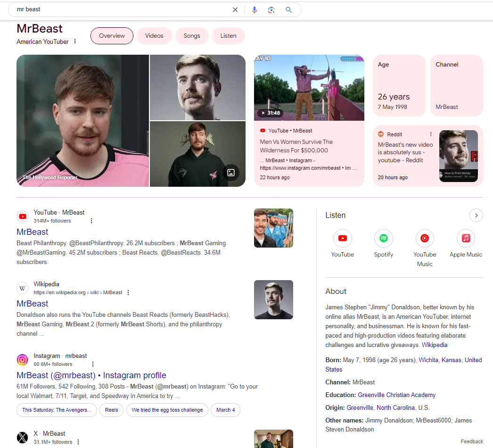The width and height of the screenshot is (493, 448).
Task: Open The Hollywood Reporter portrait photo
Action: click(82, 121)
